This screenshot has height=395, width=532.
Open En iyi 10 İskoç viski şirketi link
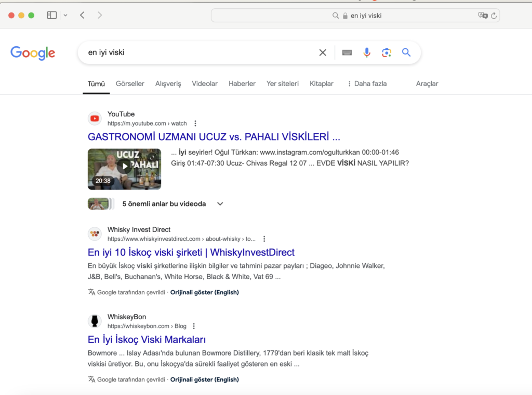click(x=191, y=252)
